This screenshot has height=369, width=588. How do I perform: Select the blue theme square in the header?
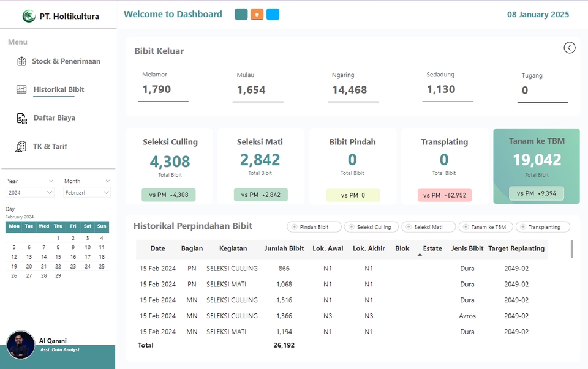pos(273,13)
